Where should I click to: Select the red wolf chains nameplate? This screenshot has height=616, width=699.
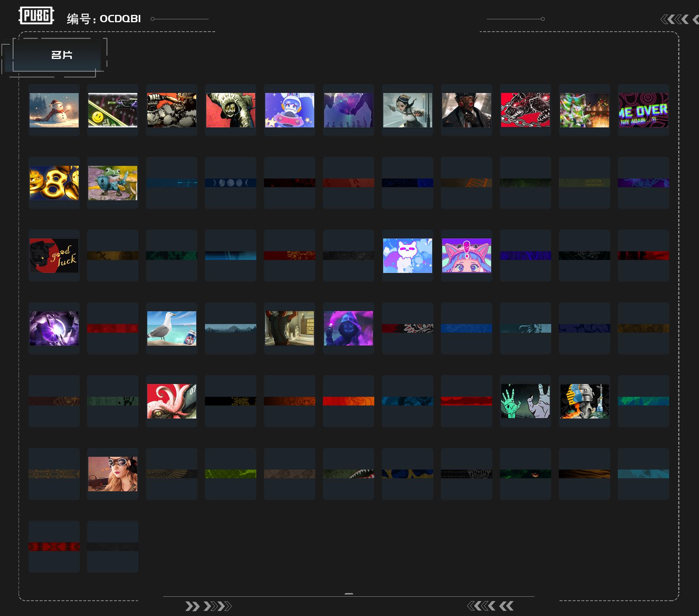coord(525,110)
